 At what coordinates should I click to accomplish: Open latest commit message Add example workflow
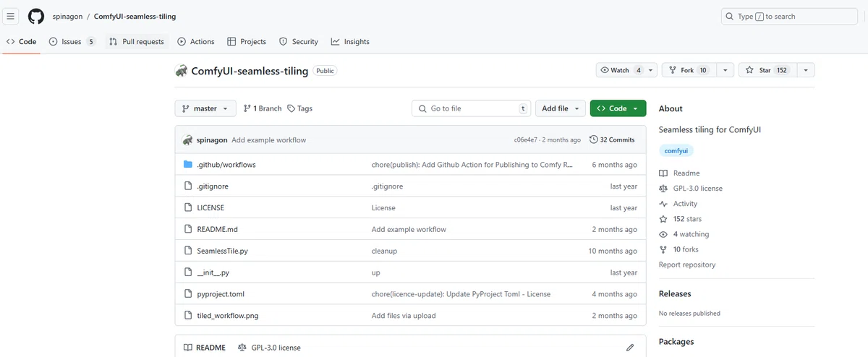(268, 140)
